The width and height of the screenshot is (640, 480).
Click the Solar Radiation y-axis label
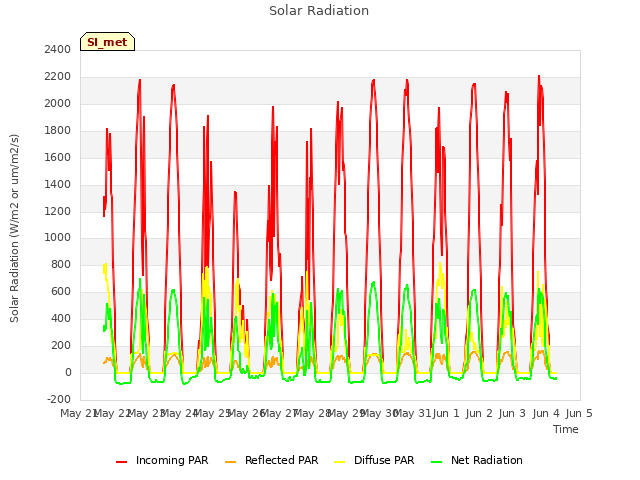14,228
